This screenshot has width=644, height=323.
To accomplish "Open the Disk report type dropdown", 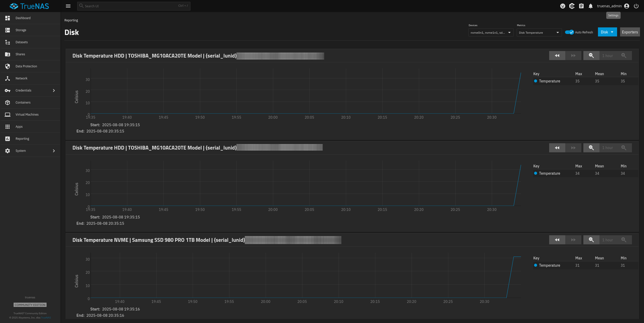I will (607, 32).
